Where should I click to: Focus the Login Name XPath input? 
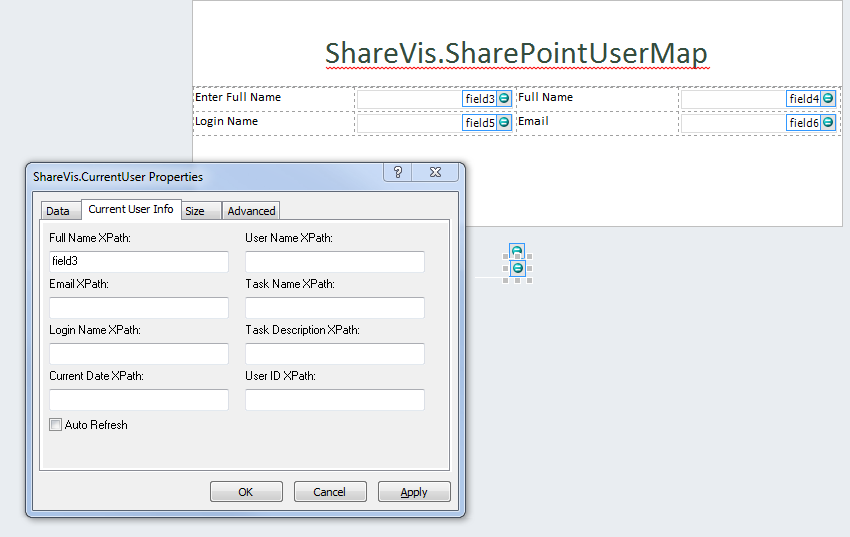tap(139, 353)
